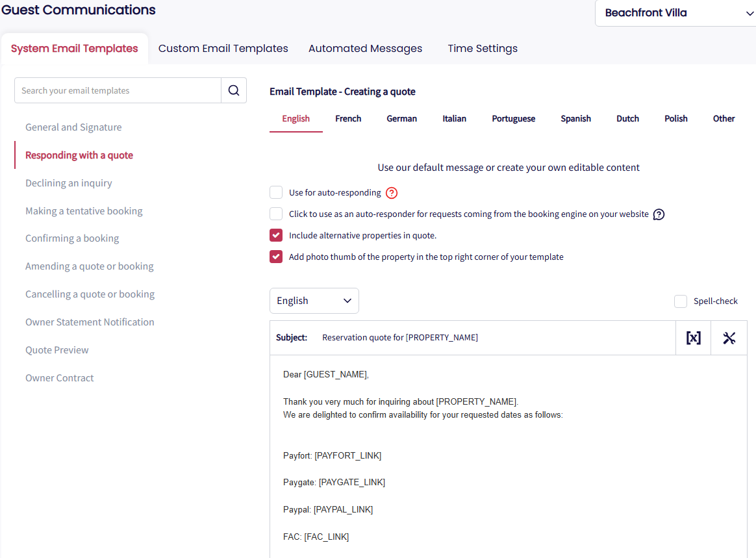
Task: Click the booking engine auto-responder help icon
Action: pyautogui.click(x=659, y=214)
